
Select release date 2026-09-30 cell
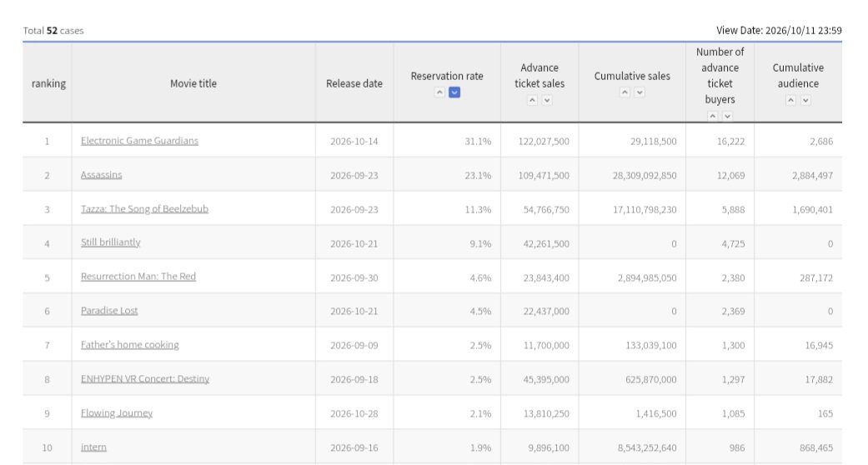(x=354, y=277)
